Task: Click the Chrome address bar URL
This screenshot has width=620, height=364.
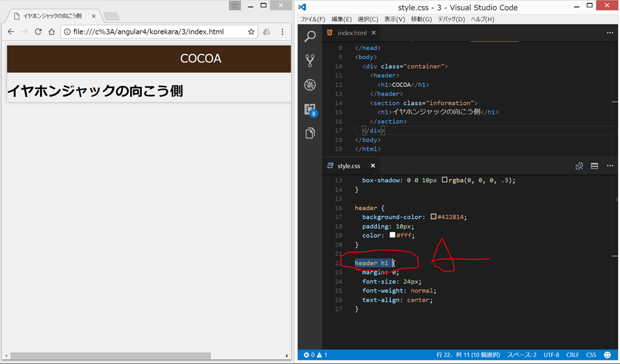Action: coord(148,31)
